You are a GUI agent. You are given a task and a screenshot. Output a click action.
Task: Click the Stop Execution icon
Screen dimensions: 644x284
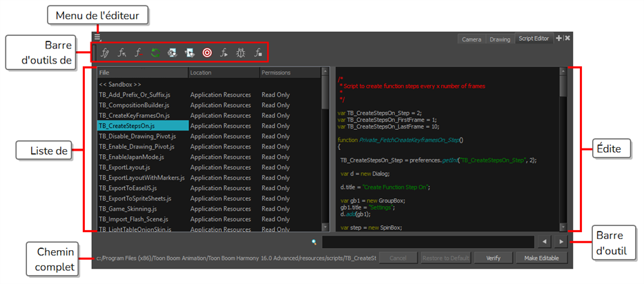click(257, 53)
